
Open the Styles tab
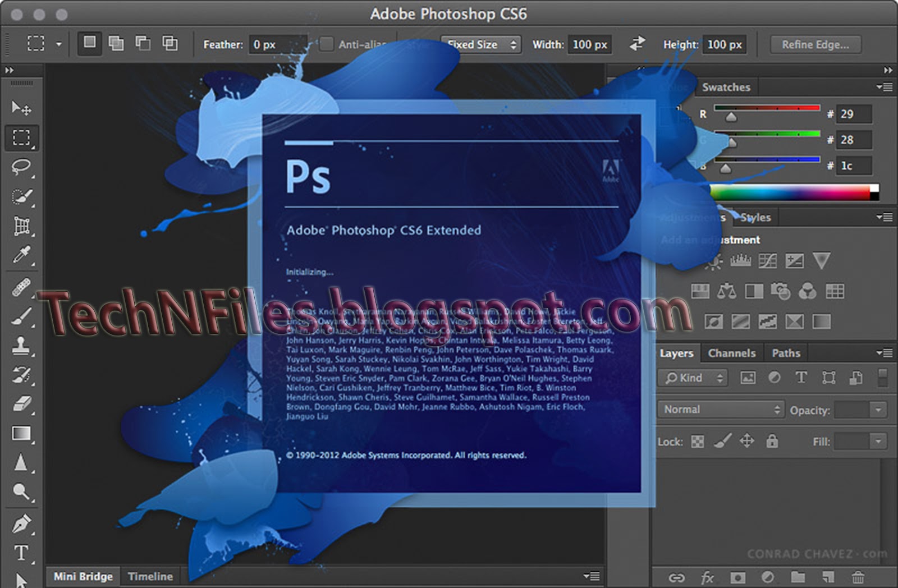pos(755,217)
